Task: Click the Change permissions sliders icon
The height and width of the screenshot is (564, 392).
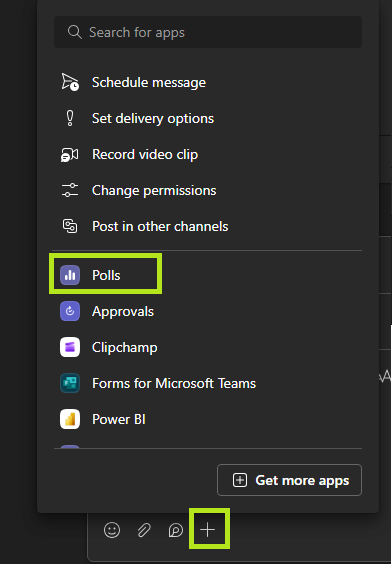Action: pyautogui.click(x=70, y=190)
